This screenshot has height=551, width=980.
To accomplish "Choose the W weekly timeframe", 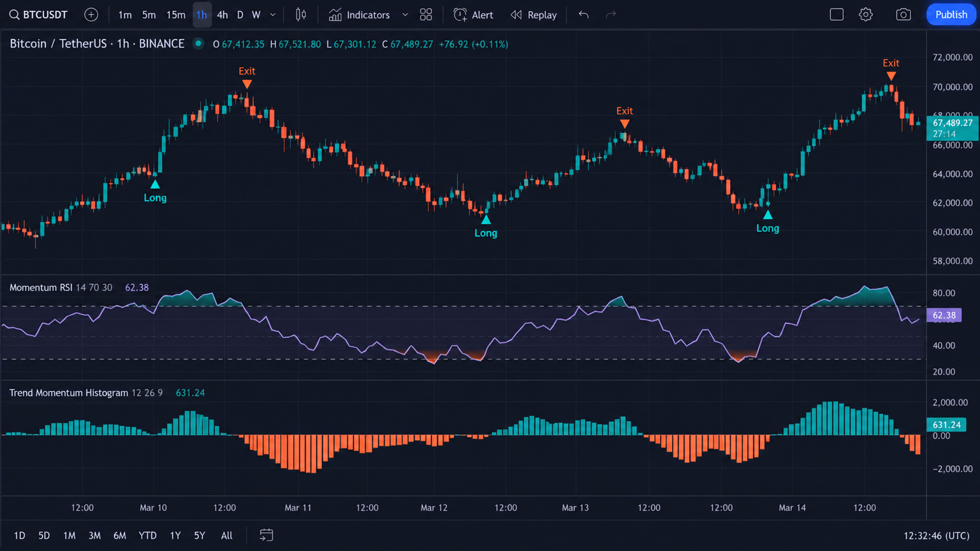I will click(x=256, y=15).
